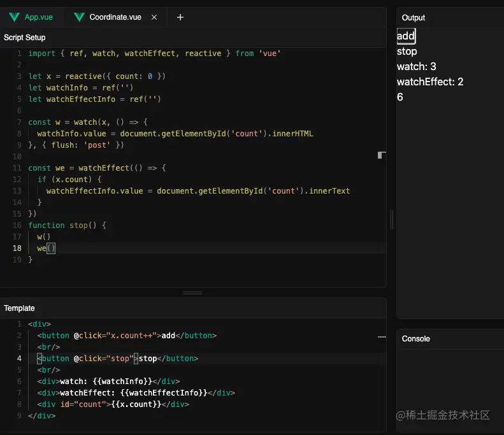
Task: Click the innerText assignment on line 13
Action: click(198, 191)
